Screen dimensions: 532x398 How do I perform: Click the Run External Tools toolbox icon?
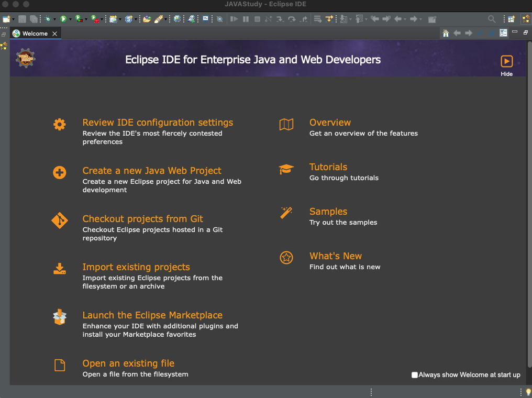[95, 19]
